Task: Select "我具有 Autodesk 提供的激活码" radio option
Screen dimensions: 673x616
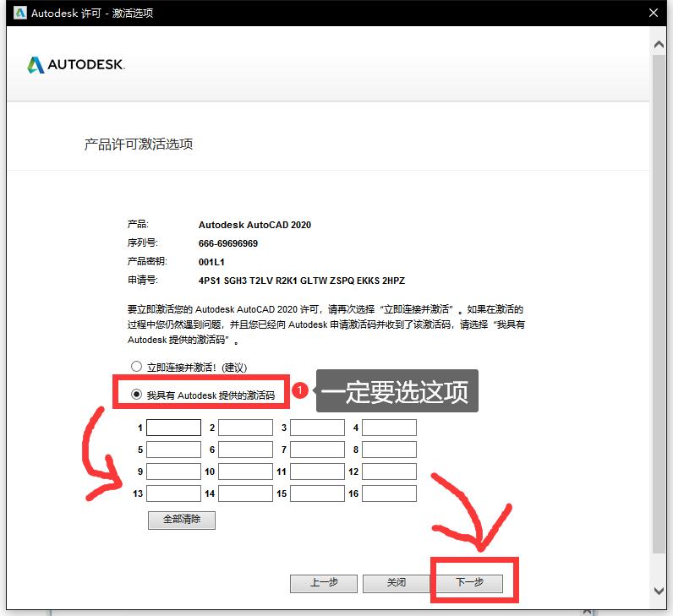Action: pos(136,395)
